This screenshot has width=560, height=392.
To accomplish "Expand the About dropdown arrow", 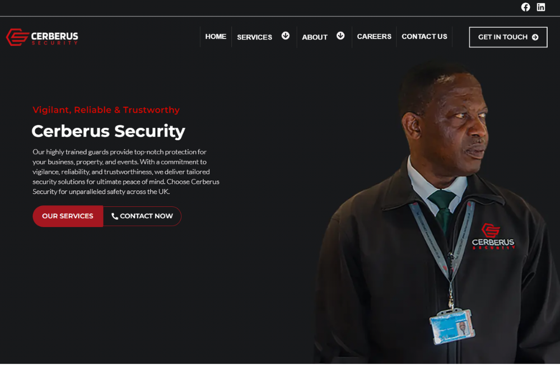I will tap(340, 36).
